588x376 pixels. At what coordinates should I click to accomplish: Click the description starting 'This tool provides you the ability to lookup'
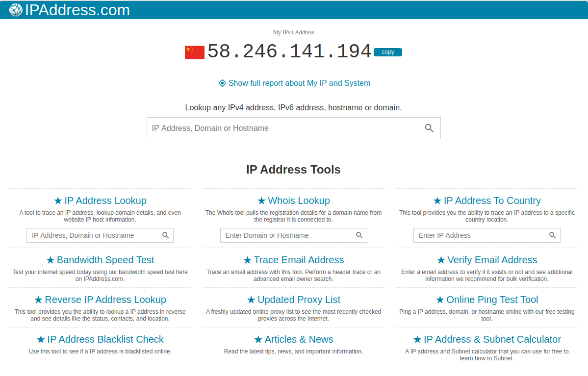point(100,315)
